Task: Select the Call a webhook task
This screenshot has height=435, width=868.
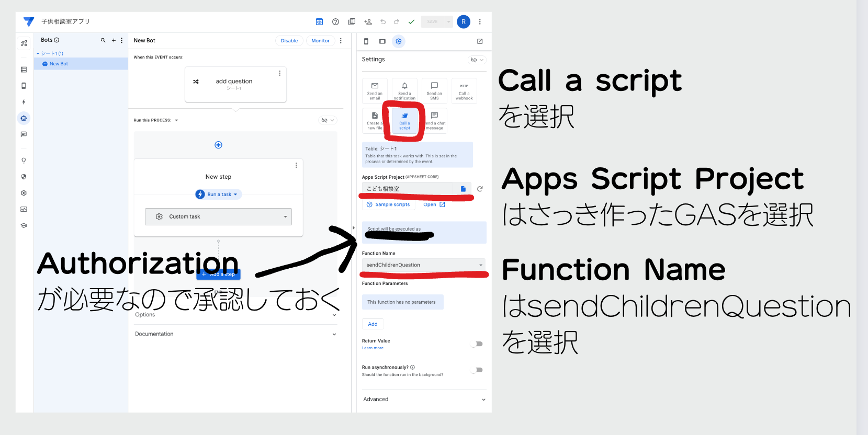Action: click(464, 91)
